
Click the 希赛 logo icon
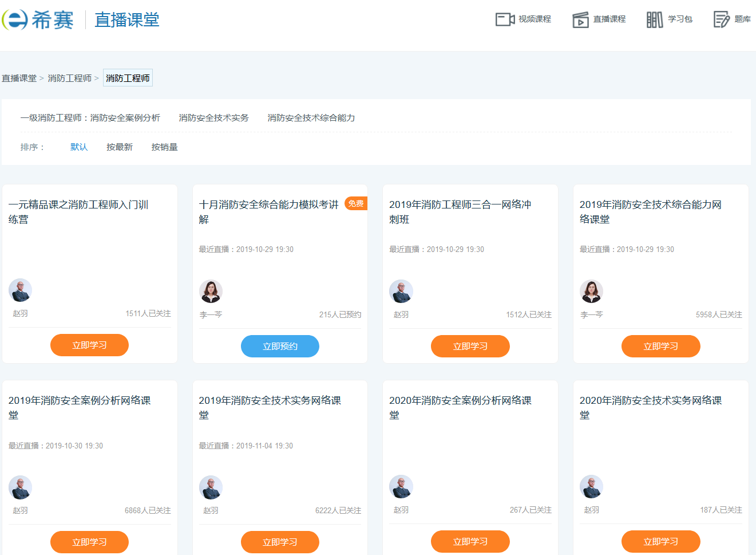pyautogui.click(x=16, y=20)
